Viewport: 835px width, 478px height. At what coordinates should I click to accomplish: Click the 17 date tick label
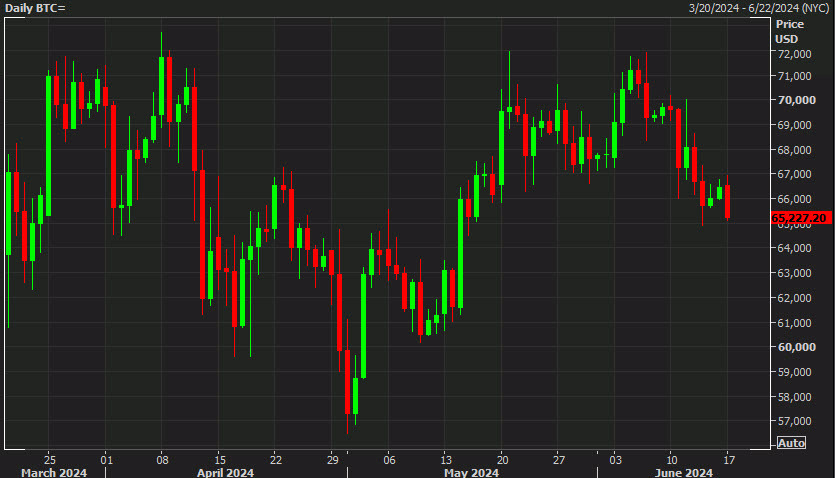(728, 460)
